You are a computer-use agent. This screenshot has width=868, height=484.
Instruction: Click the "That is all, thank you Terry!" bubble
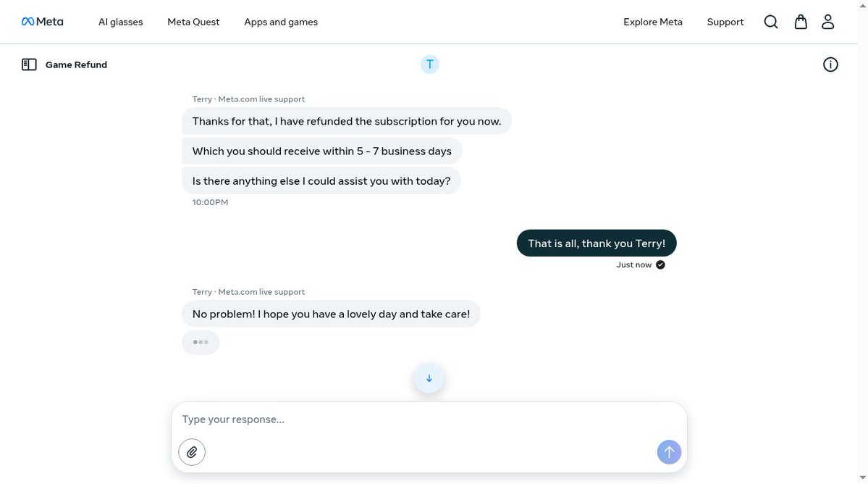(597, 243)
